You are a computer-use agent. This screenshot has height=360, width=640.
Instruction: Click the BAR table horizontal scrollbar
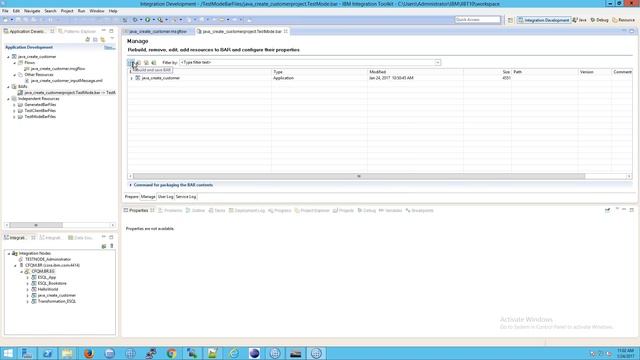[x=359, y=176]
